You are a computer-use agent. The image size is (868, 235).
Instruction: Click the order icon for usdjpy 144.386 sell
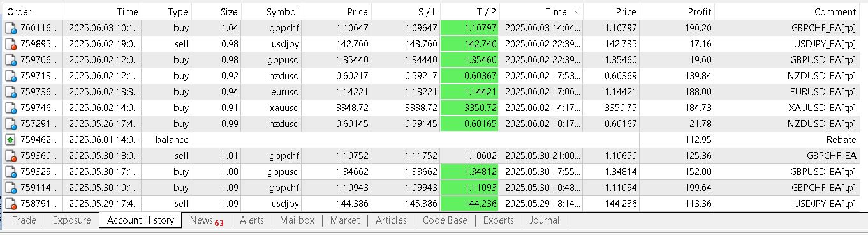(11, 204)
